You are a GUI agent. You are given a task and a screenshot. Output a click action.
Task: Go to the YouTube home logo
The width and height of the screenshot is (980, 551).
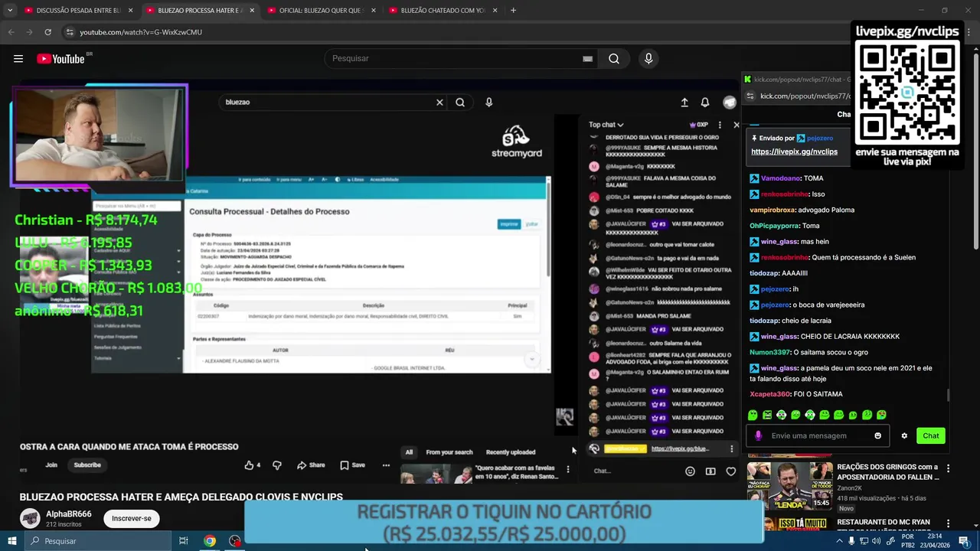[x=60, y=59]
